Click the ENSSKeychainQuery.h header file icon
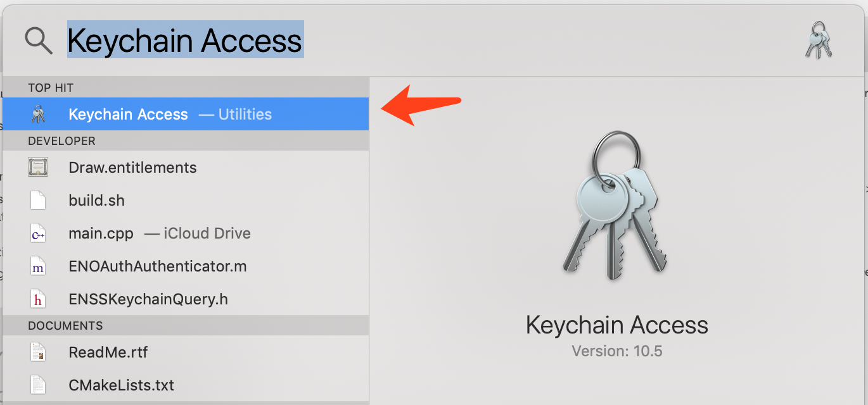This screenshot has width=868, height=405. point(38,299)
